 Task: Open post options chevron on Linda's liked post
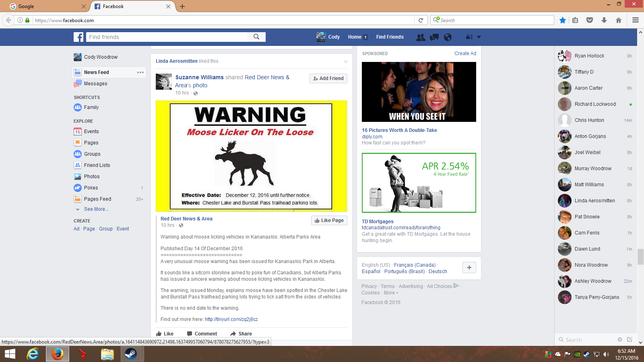coord(345,62)
